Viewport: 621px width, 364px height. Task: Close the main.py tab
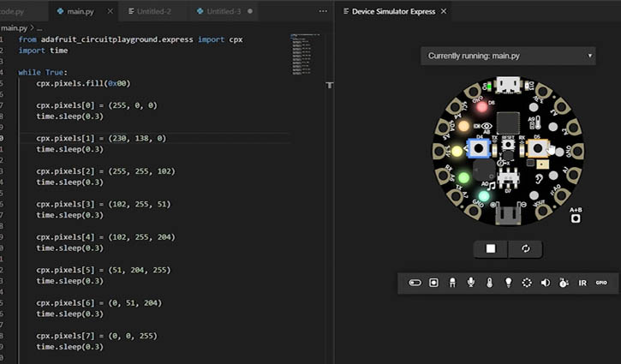[110, 11]
